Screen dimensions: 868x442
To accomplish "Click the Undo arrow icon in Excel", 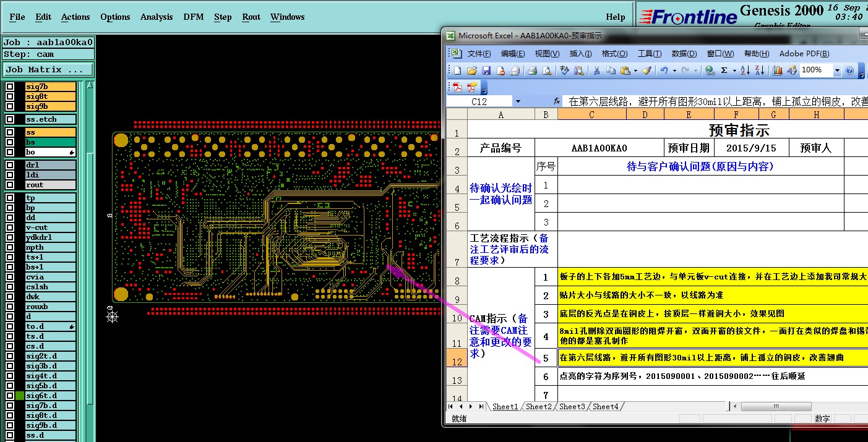I will pos(664,70).
